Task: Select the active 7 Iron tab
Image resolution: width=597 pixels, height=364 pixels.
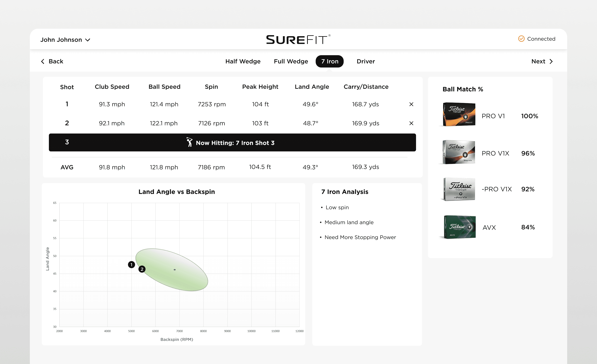Action: point(329,62)
